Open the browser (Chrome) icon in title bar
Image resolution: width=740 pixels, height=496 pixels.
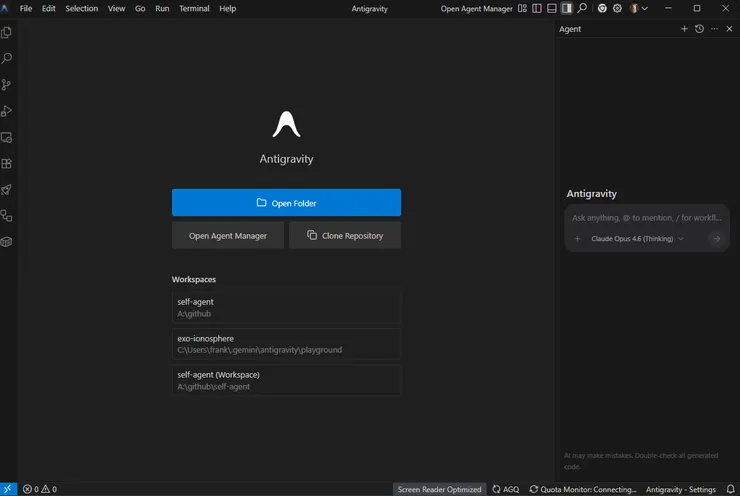point(602,8)
